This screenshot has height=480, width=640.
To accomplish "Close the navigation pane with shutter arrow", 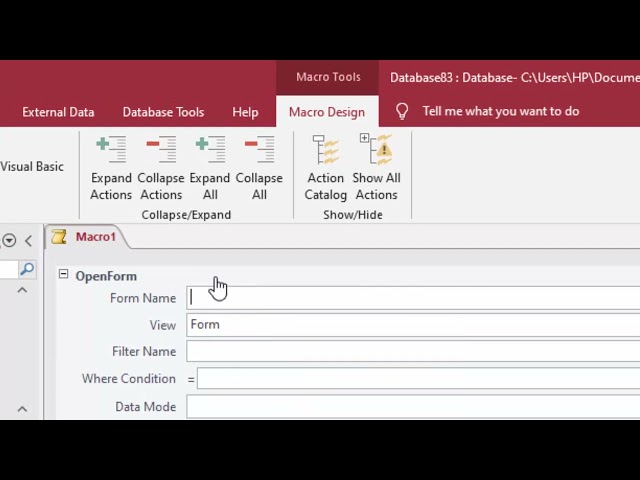I will tap(29, 240).
